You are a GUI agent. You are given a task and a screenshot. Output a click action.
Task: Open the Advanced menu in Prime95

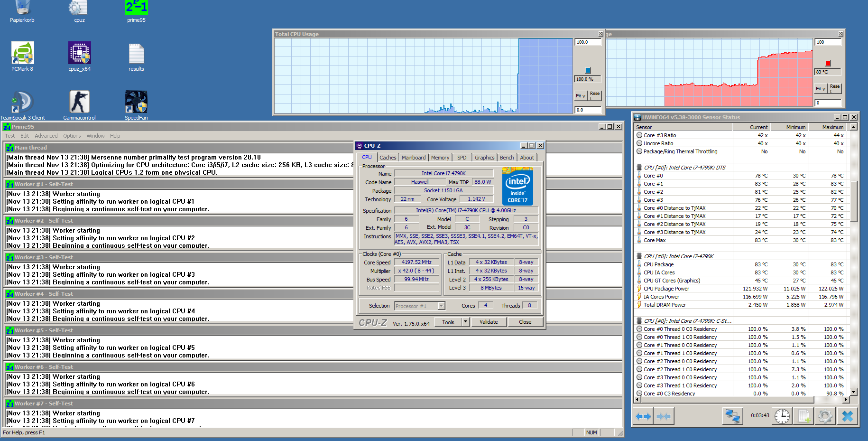point(46,136)
